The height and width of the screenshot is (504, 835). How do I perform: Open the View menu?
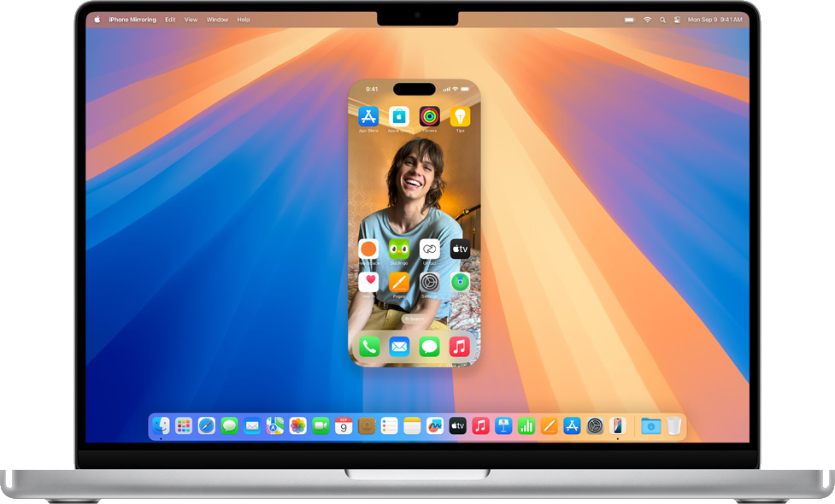click(191, 20)
